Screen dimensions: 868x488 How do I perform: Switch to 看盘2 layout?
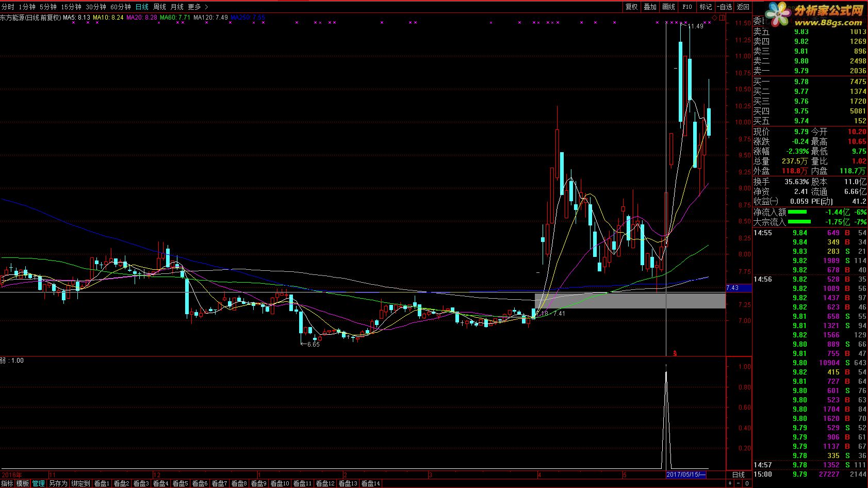point(122,483)
